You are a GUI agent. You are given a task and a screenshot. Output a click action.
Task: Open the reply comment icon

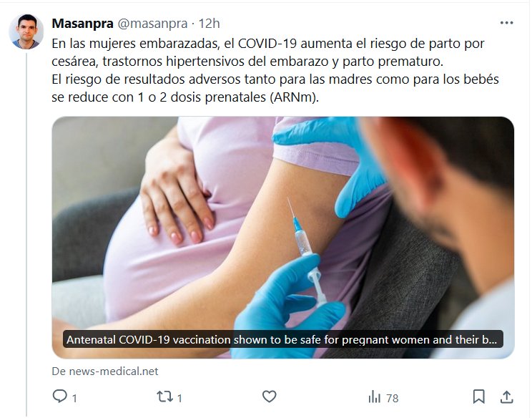tap(60, 397)
